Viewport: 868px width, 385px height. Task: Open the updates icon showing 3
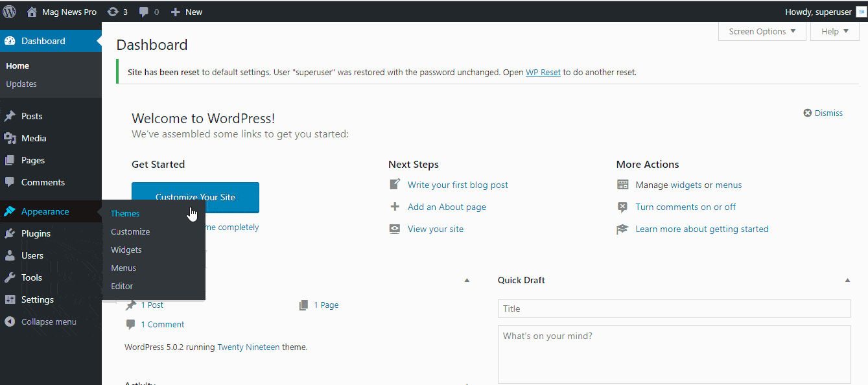(113, 12)
